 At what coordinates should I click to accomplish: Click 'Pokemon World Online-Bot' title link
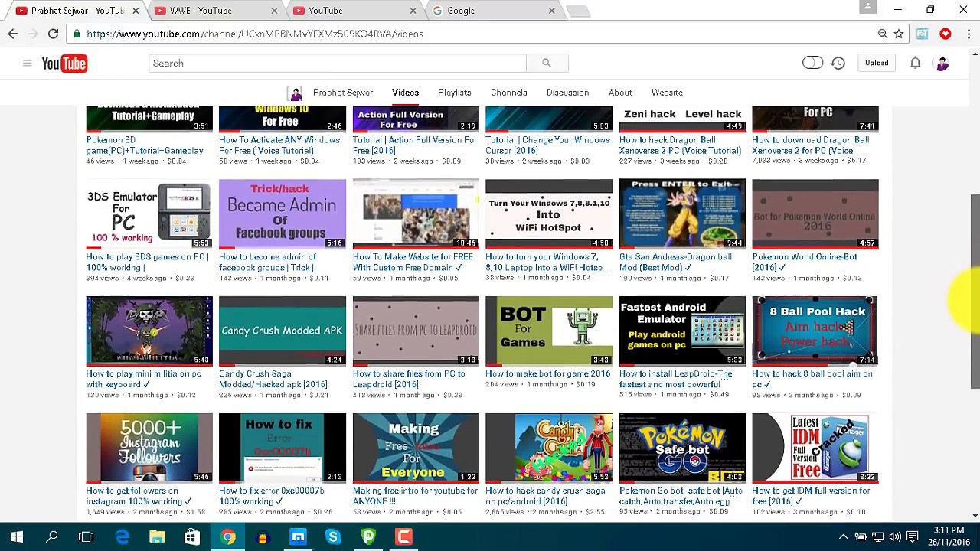coord(805,262)
